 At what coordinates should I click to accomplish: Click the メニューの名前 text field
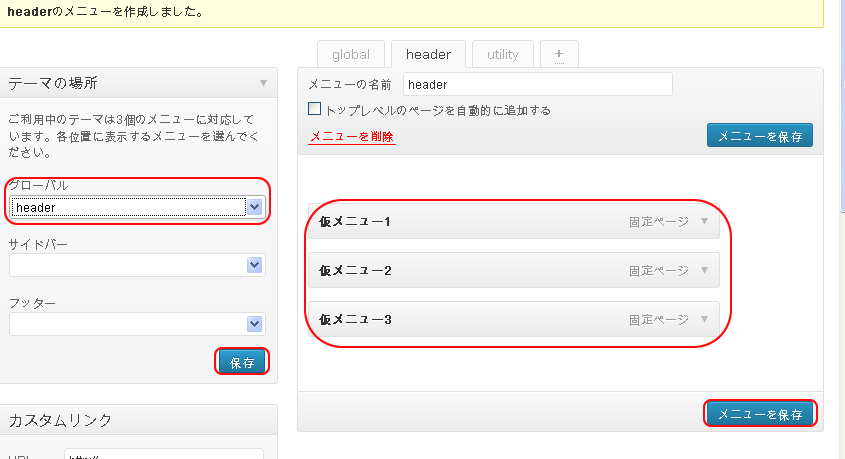pos(537,85)
